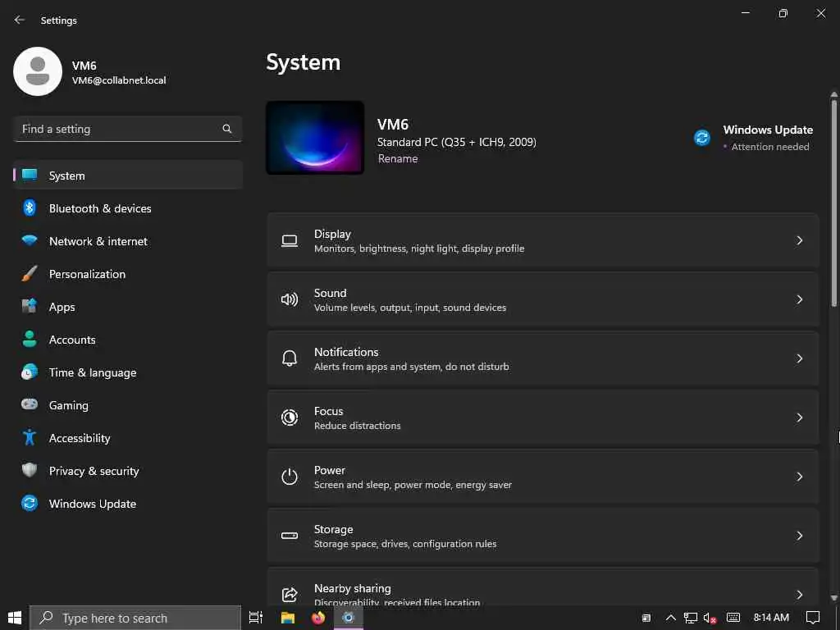Screen dimensions: 840x630
Task: Click the Accessibility figure icon
Action: 30,438
